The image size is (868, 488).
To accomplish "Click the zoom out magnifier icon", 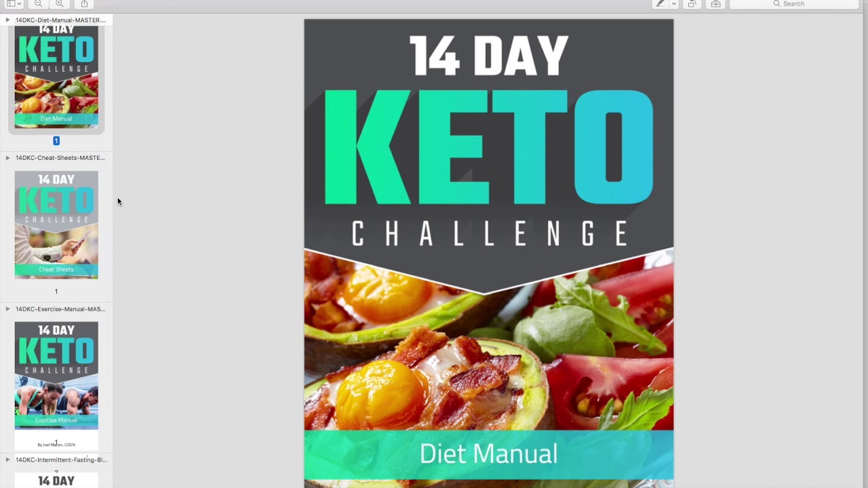I will point(38,4).
